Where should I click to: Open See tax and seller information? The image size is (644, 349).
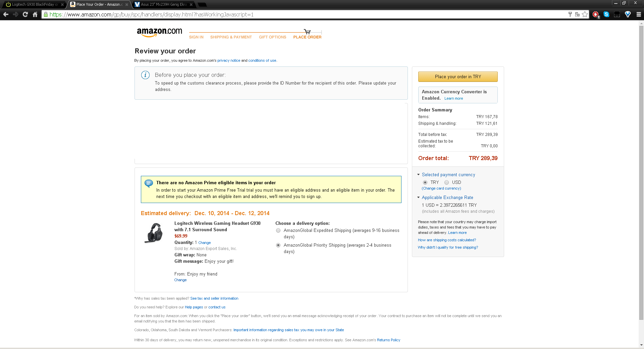(x=214, y=299)
